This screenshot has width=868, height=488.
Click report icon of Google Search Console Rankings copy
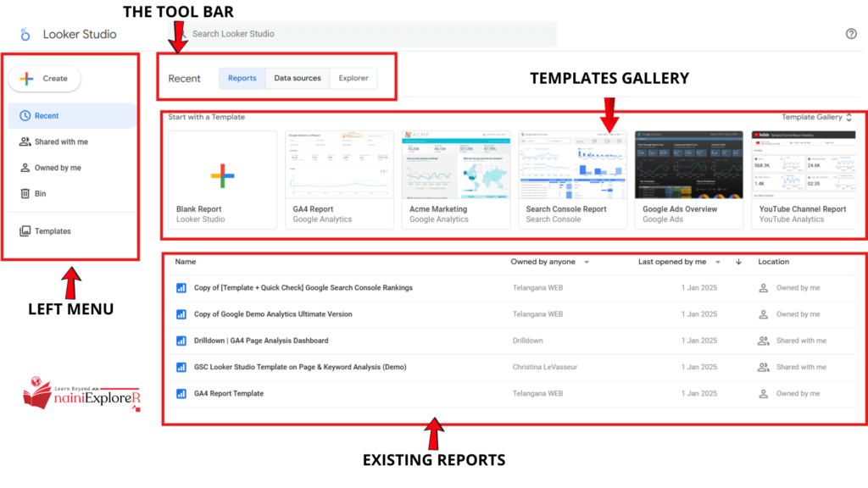[x=181, y=288]
